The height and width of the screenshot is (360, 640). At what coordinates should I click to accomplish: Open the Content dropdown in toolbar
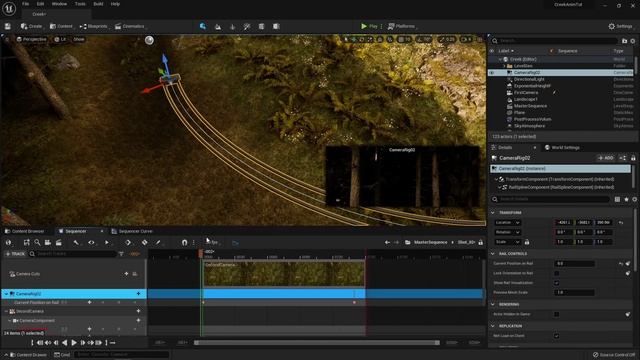pos(61,26)
